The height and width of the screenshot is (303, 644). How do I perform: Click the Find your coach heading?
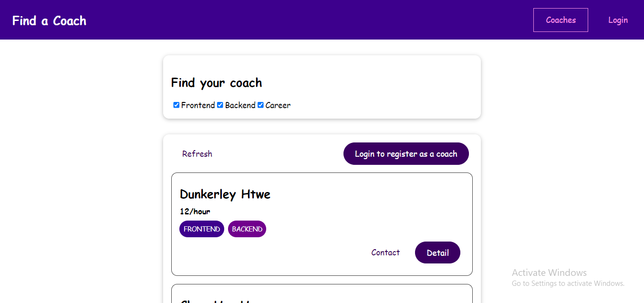coord(217,83)
